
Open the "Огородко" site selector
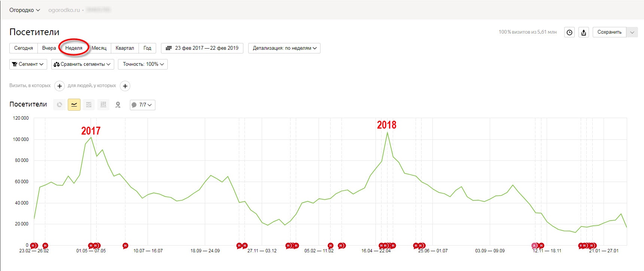(25, 10)
